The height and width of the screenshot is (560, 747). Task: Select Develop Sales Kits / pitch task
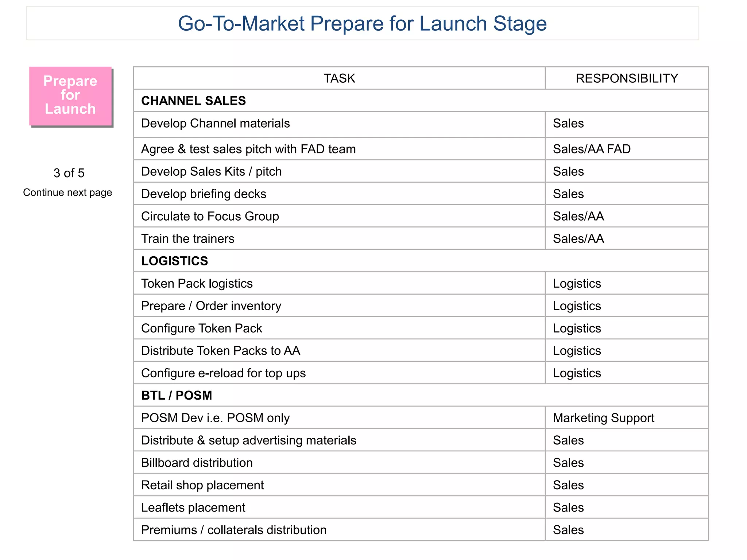point(212,171)
